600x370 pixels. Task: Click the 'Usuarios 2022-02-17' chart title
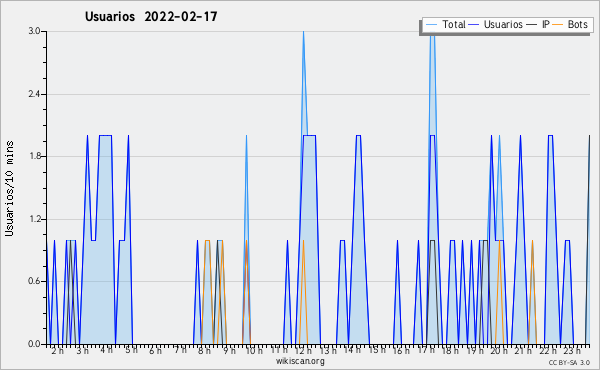(151, 17)
